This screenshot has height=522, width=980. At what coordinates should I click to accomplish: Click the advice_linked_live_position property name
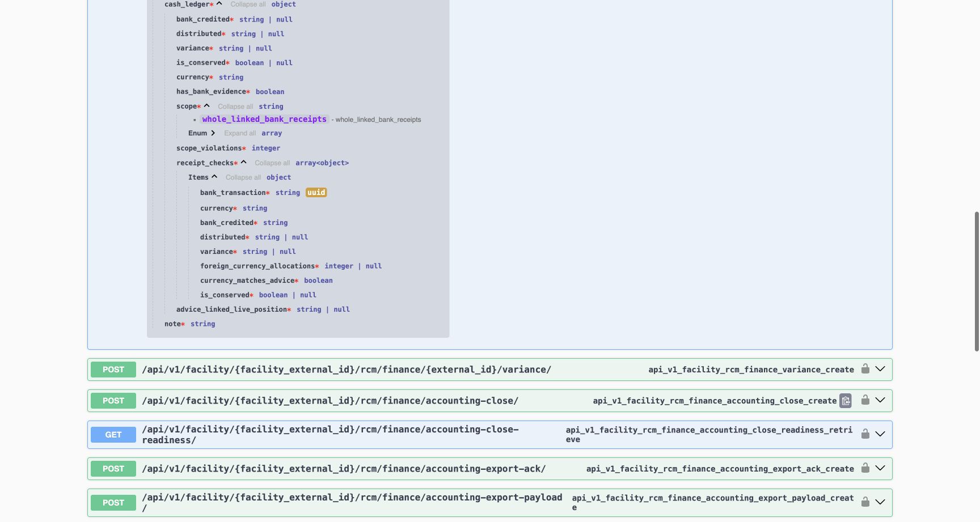231,309
